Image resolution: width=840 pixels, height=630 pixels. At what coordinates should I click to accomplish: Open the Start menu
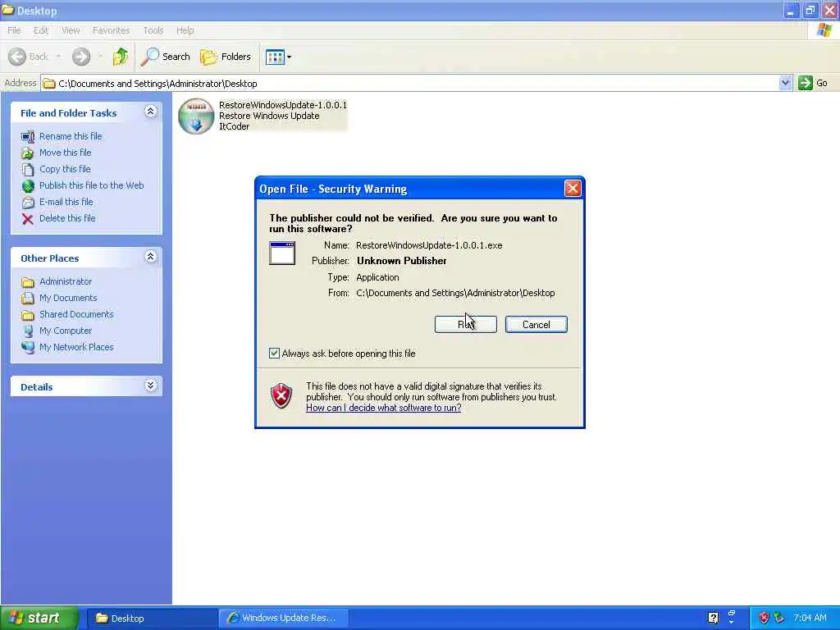pyautogui.click(x=39, y=619)
